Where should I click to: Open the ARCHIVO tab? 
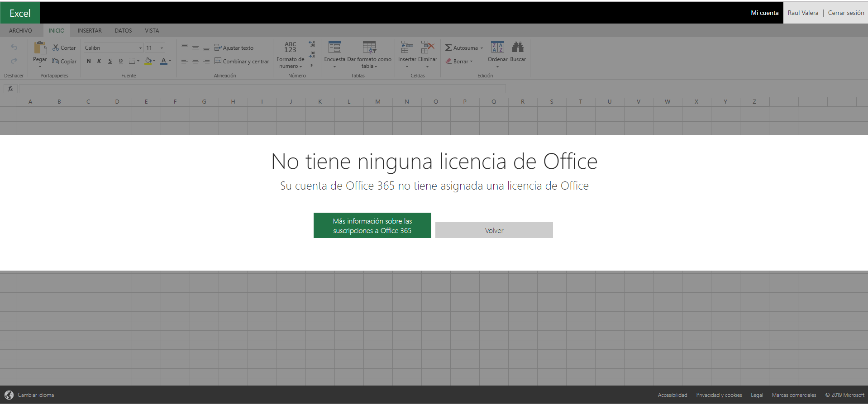[x=20, y=31]
